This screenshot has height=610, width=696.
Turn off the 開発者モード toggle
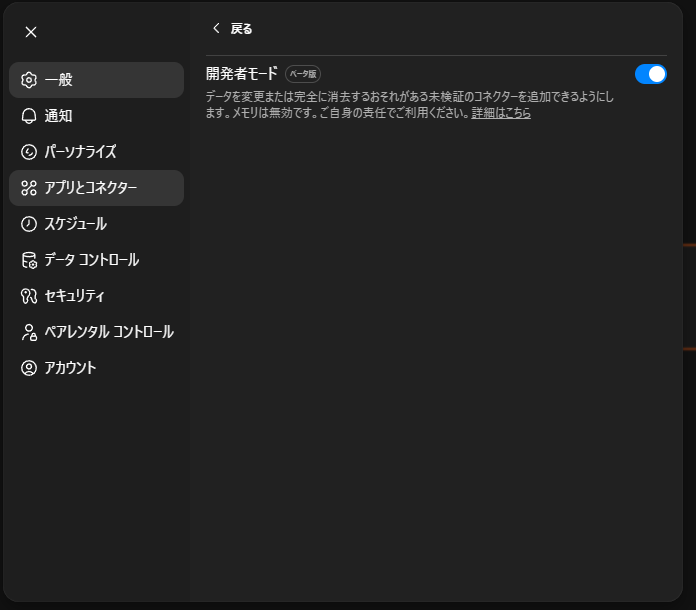click(650, 74)
